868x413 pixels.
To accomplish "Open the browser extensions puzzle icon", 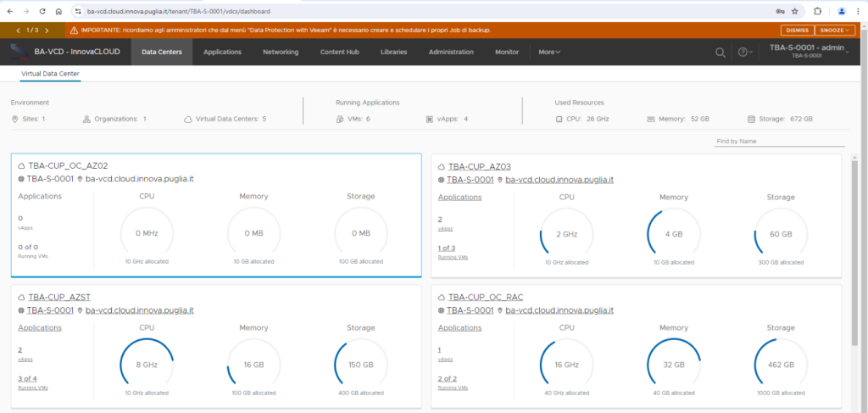I will coord(817,11).
